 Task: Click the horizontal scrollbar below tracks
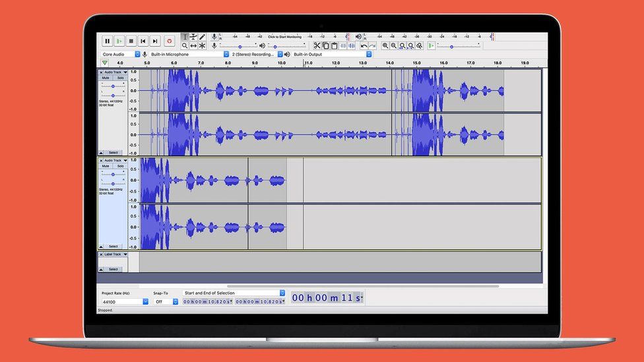[363, 286]
